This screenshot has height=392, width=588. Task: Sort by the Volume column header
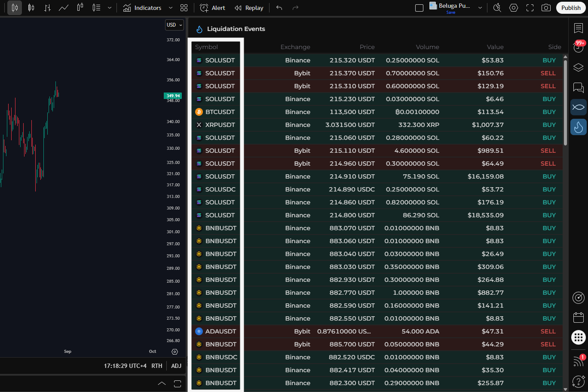pyautogui.click(x=428, y=47)
